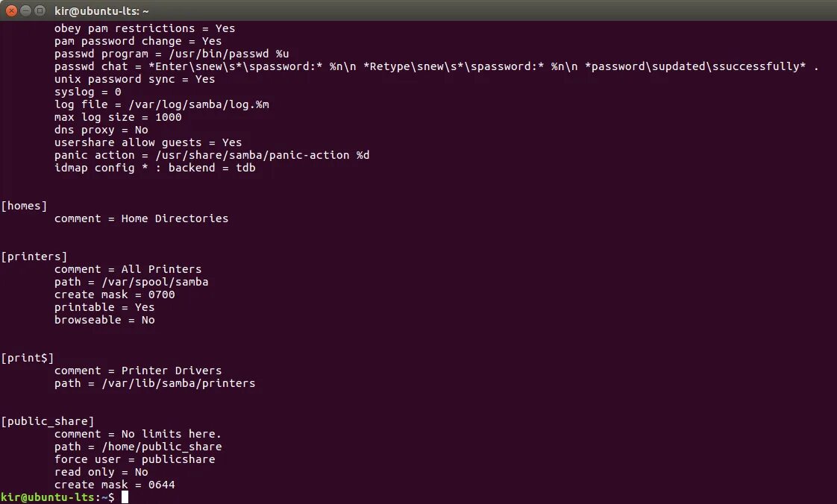Minimize the terminal window
Viewport: 837px width, 504px height.
(25, 10)
